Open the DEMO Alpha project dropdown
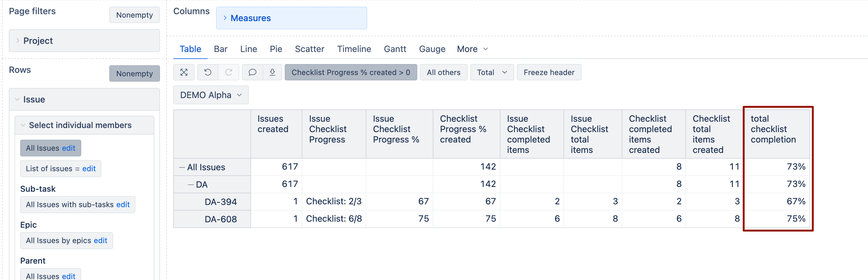 point(211,95)
